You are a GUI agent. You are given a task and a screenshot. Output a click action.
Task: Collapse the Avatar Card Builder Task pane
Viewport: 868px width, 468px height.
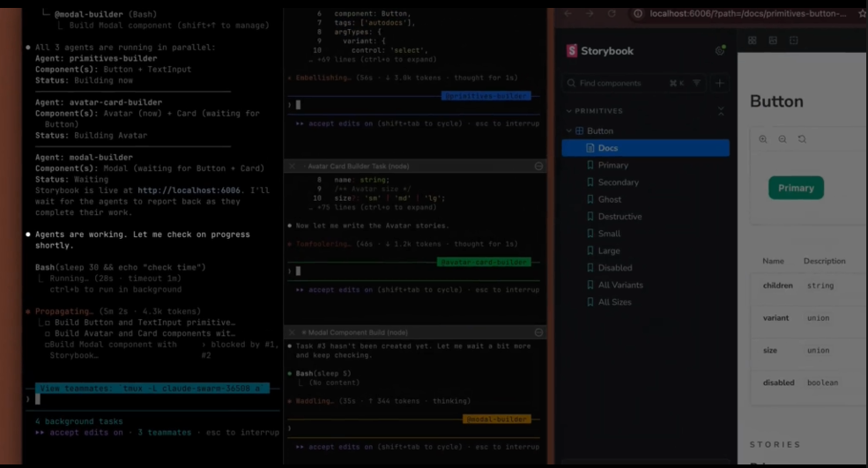pyautogui.click(x=538, y=167)
